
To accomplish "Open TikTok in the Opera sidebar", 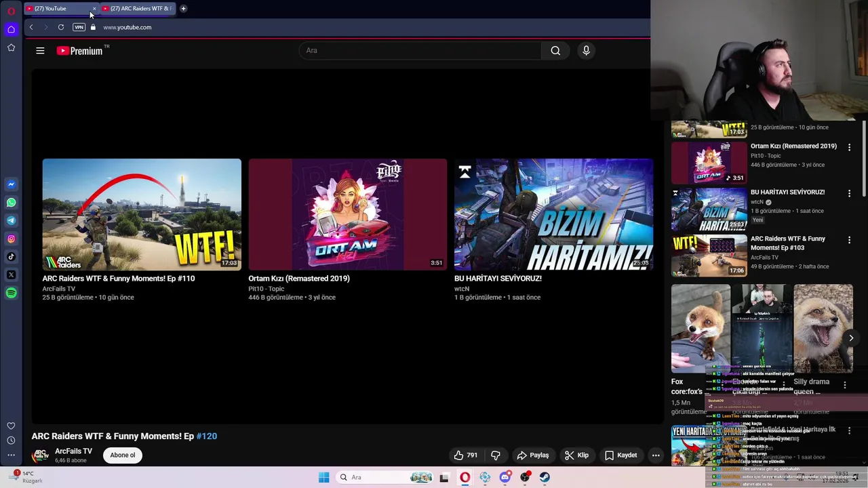I will tap(11, 257).
